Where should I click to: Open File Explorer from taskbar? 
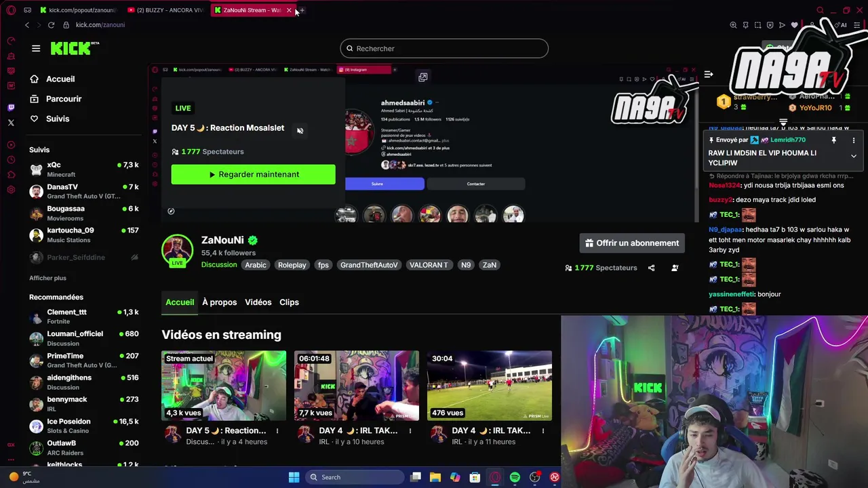pyautogui.click(x=435, y=477)
